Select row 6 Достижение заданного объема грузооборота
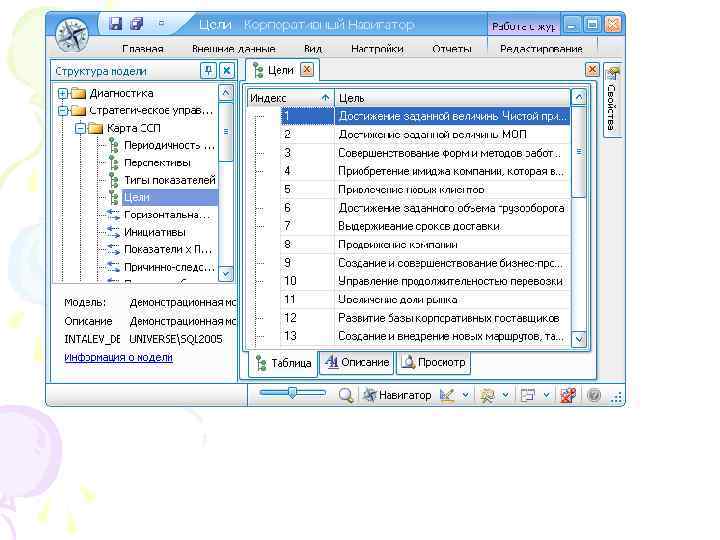Viewport: 720px width, 540px height. (x=425, y=208)
